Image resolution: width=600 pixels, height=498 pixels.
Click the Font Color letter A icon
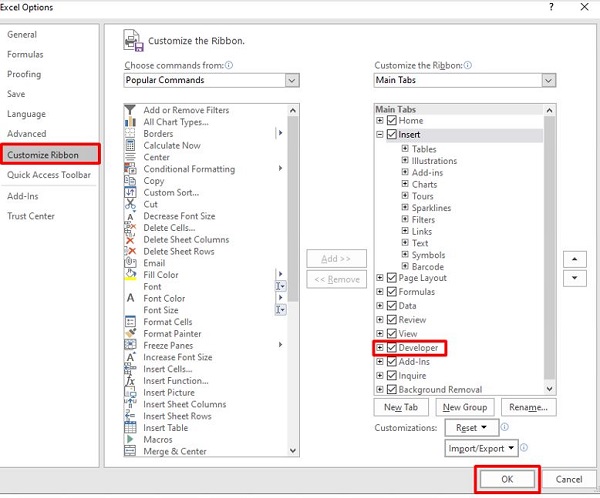[x=130, y=298]
